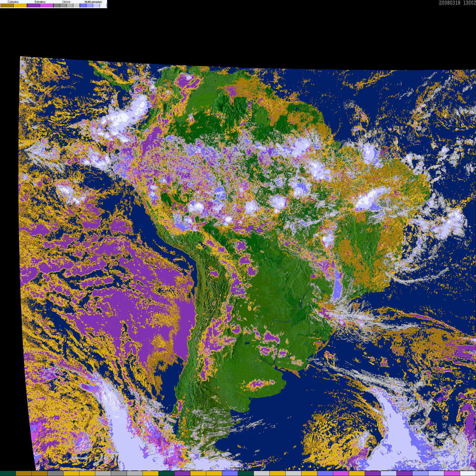476x476 pixels.
Task: Click the 1300Z time stamp
Action: coord(469,3)
